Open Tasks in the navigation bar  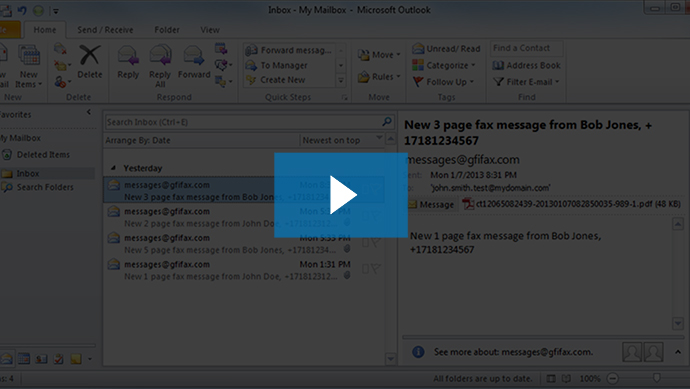click(59, 359)
